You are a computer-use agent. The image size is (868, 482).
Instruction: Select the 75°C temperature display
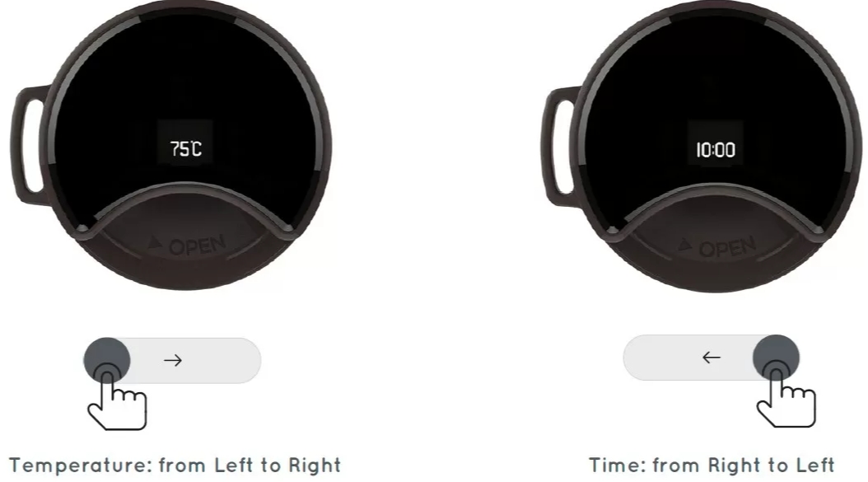click(x=185, y=148)
